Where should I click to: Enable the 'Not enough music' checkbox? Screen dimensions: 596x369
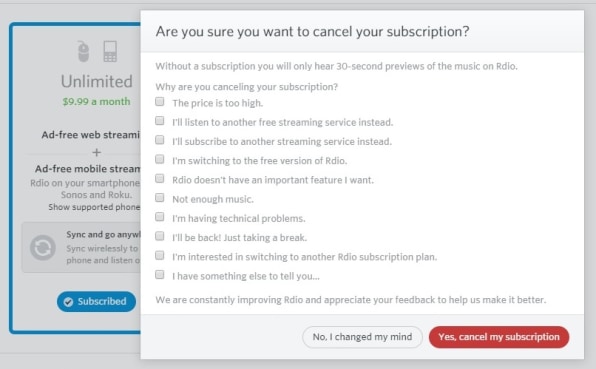click(160, 198)
